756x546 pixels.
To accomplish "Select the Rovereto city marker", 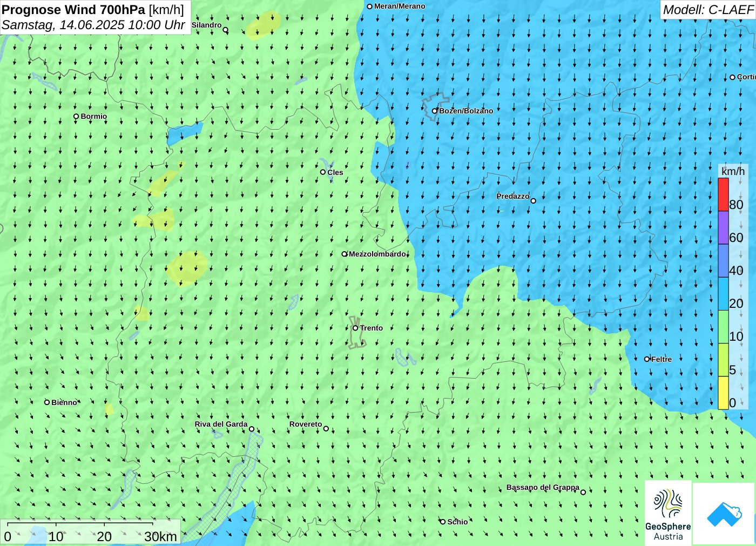I will pos(326,429).
